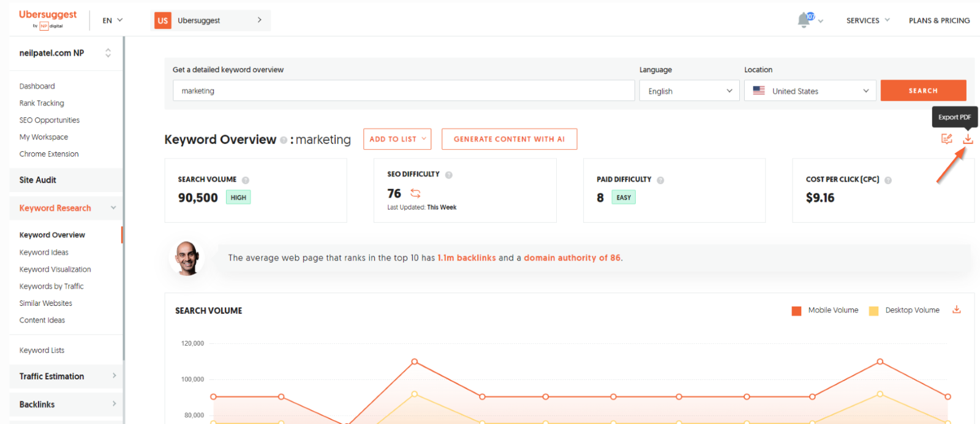
Task: Click Generate Content with AI
Action: coord(509,139)
